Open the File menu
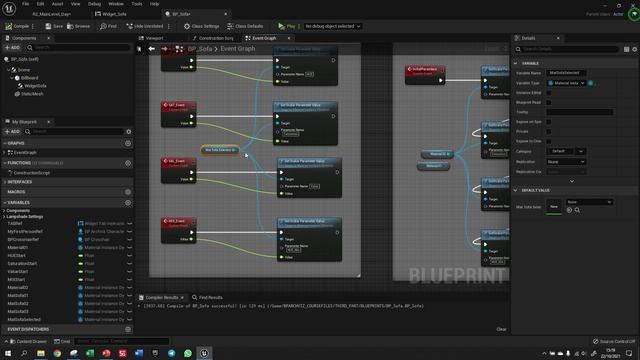This screenshot has height=360, width=640. (25, 4)
